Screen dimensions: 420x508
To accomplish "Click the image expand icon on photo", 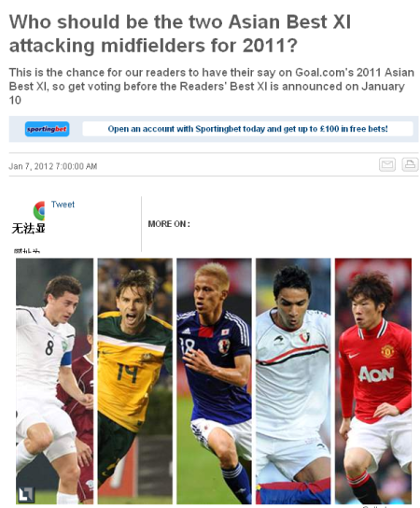I will pos(25,495).
